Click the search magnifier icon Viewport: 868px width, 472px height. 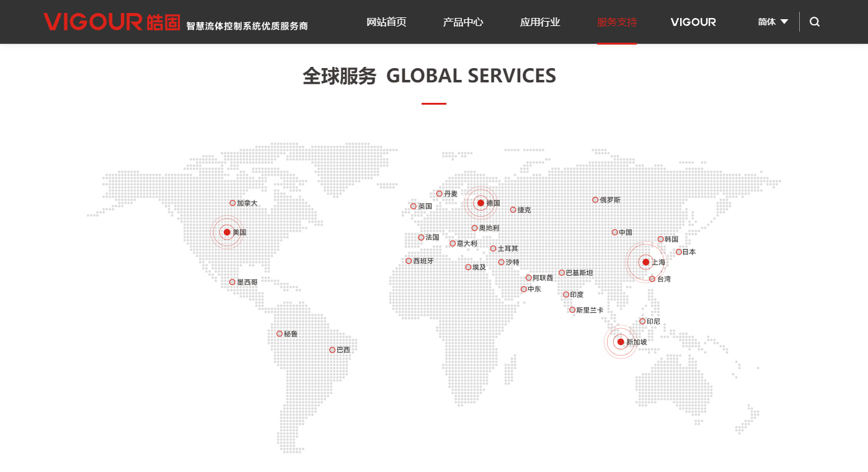[815, 22]
